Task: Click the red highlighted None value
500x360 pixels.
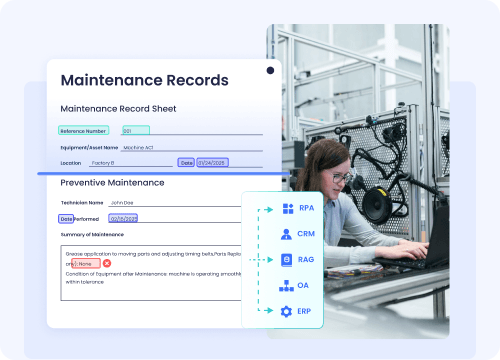Action: pyautogui.click(x=86, y=264)
